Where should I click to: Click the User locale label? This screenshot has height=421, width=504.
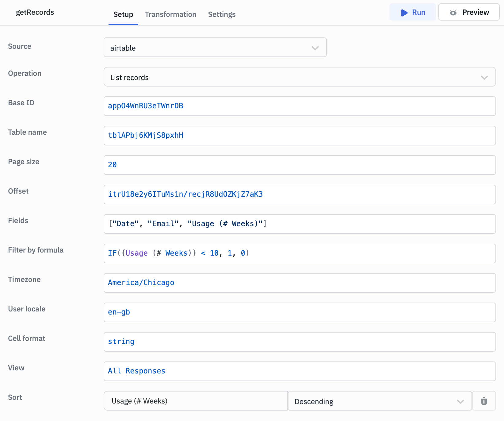(x=27, y=309)
